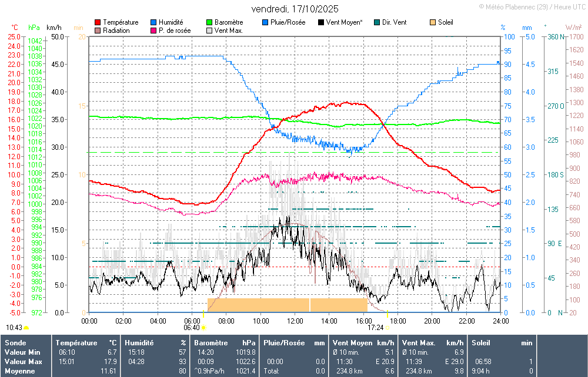Click the Humidité legend color square
The width and height of the screenshot is (588, 377).
(x=154, y=22)
